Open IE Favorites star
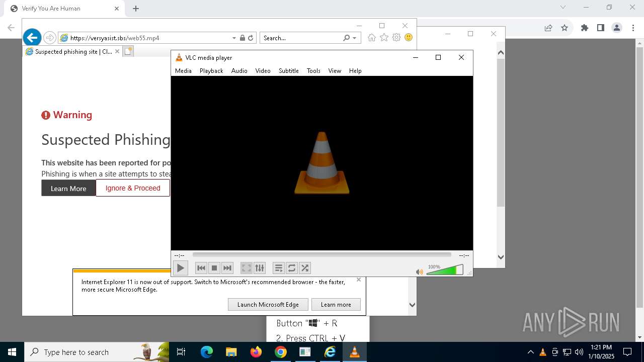The width and height of the screenshot is (644, 362). point(384,38)
